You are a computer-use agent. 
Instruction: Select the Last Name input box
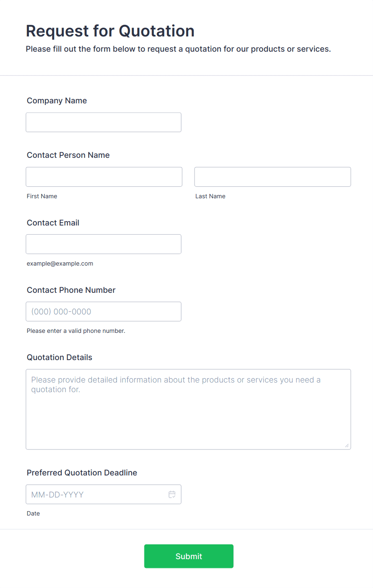point(273,177)
